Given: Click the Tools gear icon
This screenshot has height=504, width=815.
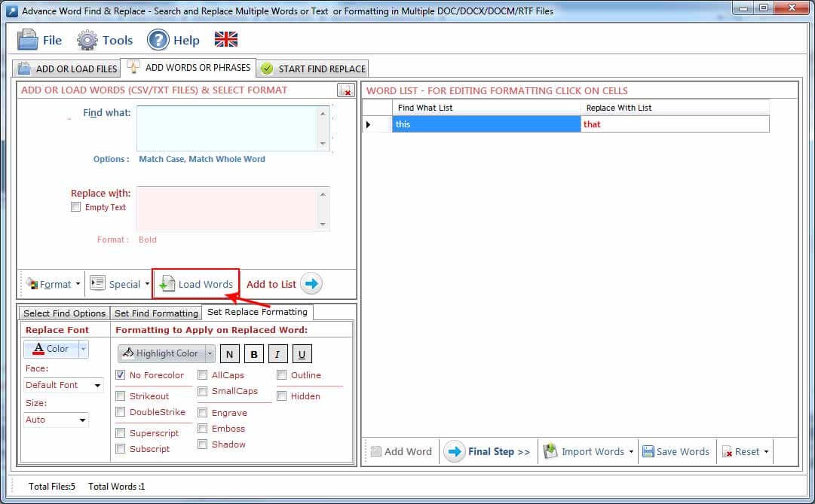Looking at the screenshot, I should coord(87,40).
